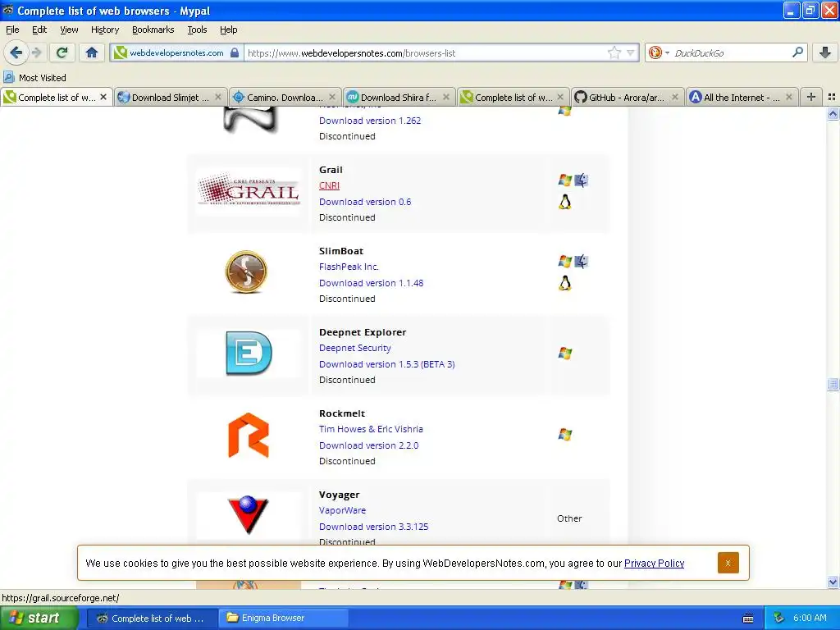
Task: Click Download version 1.262 link
Action: tap(370, 121)
